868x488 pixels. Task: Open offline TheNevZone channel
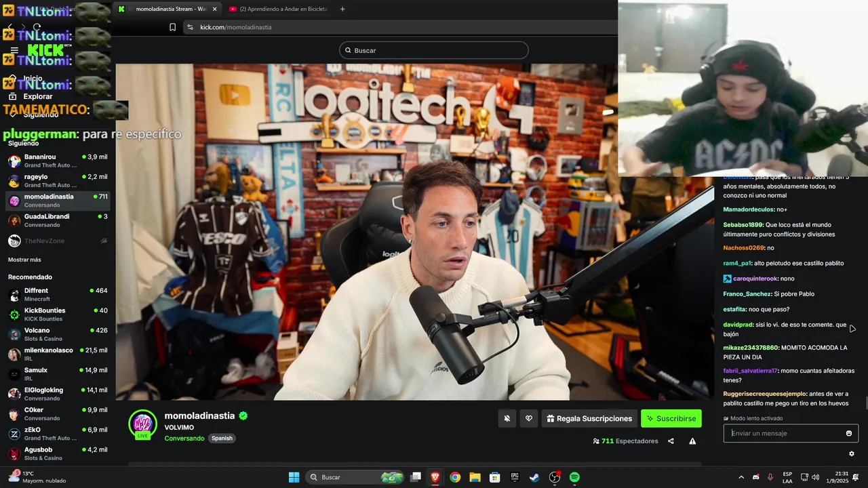pyautogui.click(x=58, y=241)
